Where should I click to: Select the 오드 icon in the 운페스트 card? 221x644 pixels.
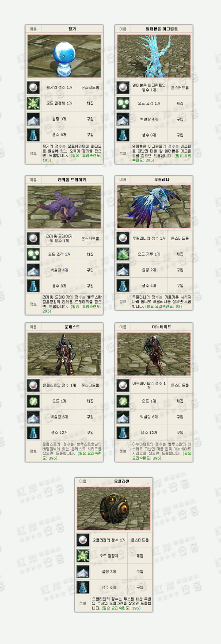[x=33, y=401]
